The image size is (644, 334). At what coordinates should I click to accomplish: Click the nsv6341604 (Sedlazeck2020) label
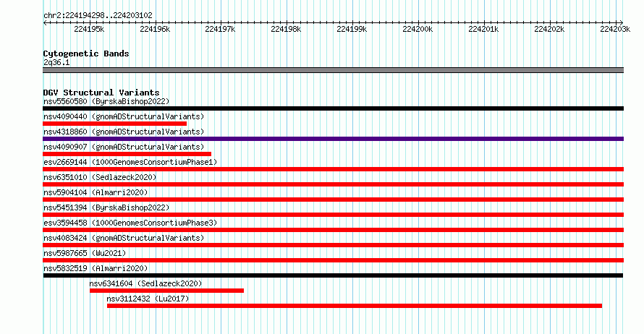pyautogui.click(x=145, y=283)
